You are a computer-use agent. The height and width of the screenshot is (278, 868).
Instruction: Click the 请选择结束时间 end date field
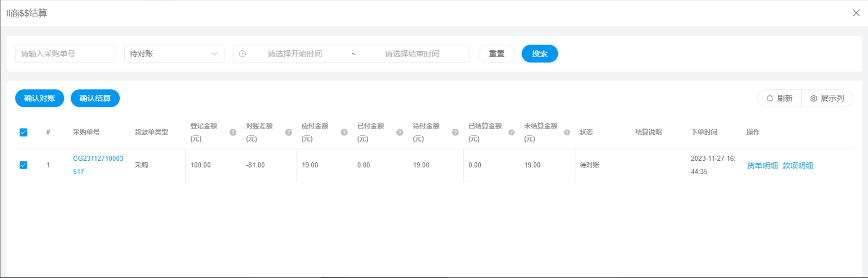(x=412, y=54)
